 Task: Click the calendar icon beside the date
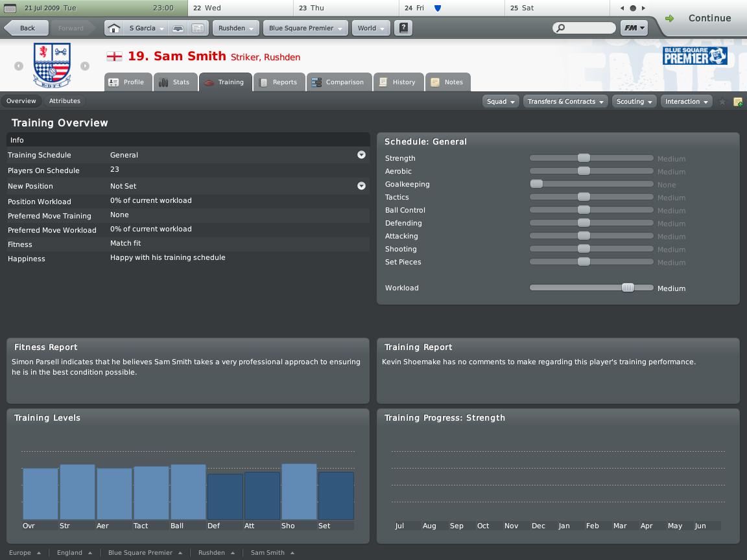(10, 8)
